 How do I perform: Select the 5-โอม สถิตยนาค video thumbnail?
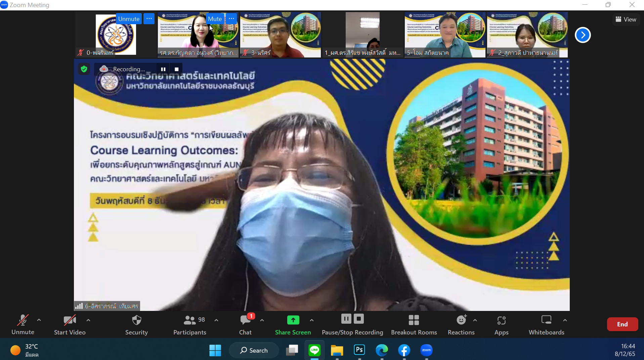click(x=445, y=35)
